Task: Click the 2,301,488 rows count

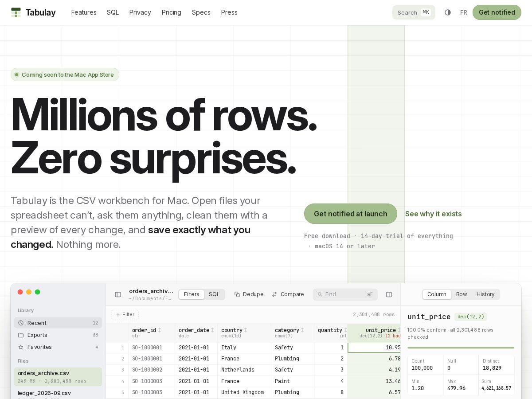Action: coord(374,315)
